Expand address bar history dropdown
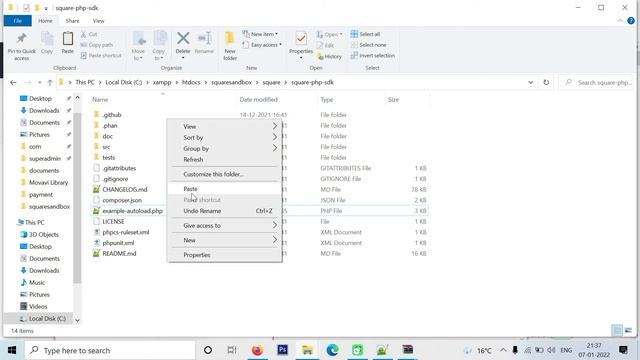 (530, 82)
